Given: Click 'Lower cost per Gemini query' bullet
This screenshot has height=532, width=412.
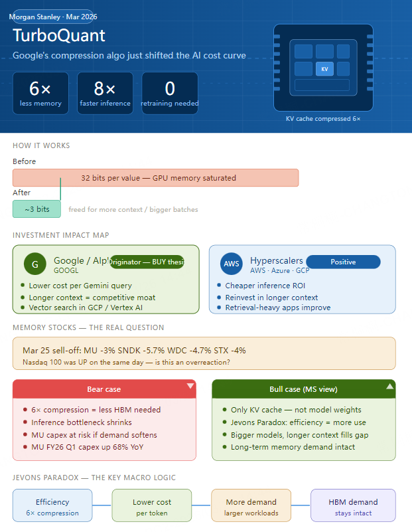Looking at the screenshot, I should pos(80,286).
